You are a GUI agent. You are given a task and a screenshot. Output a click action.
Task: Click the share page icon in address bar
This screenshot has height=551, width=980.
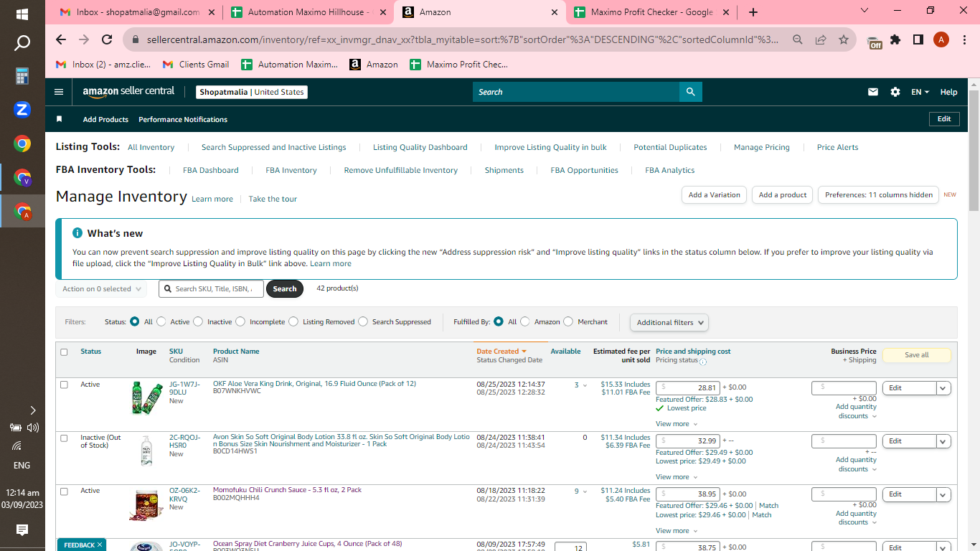(821, 39)
